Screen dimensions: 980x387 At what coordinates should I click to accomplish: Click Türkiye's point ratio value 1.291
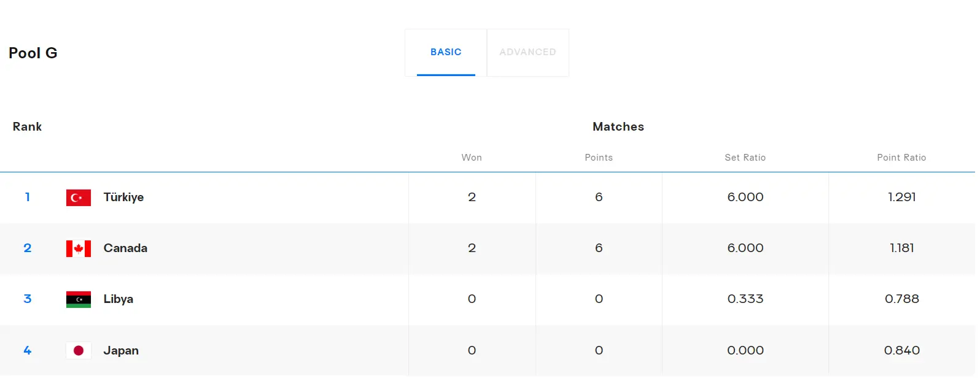pyautogui.click(x=901, y=197)
